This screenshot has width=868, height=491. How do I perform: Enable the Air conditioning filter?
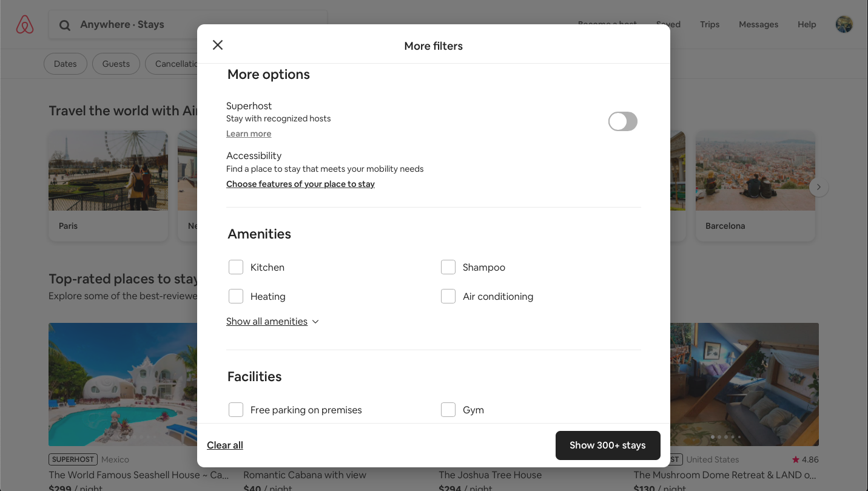coord(448,296)
